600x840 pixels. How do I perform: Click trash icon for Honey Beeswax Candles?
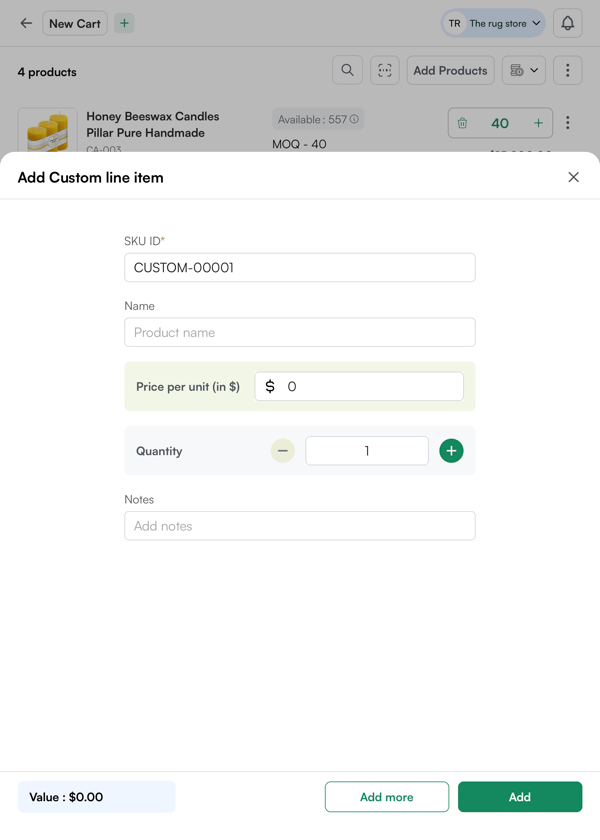[462, 123]
